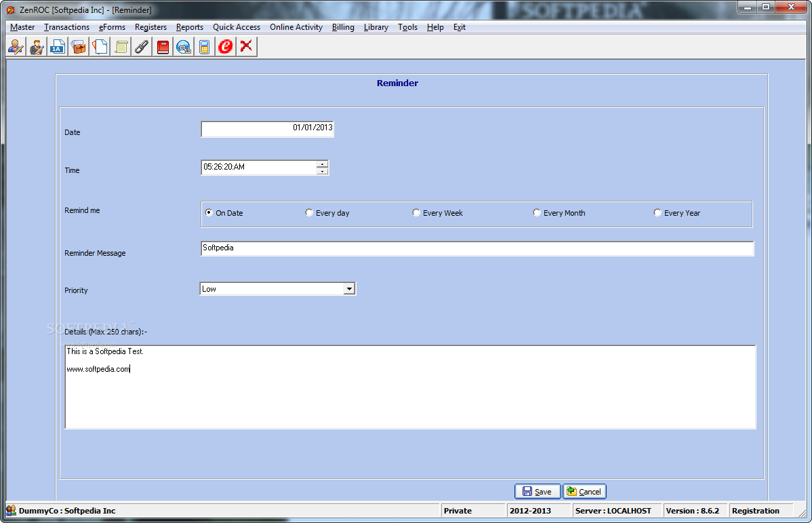Click the briefcase with documents toolbar icon
Image resolution: width=812 pixels, height=523 pixels.
79,47
